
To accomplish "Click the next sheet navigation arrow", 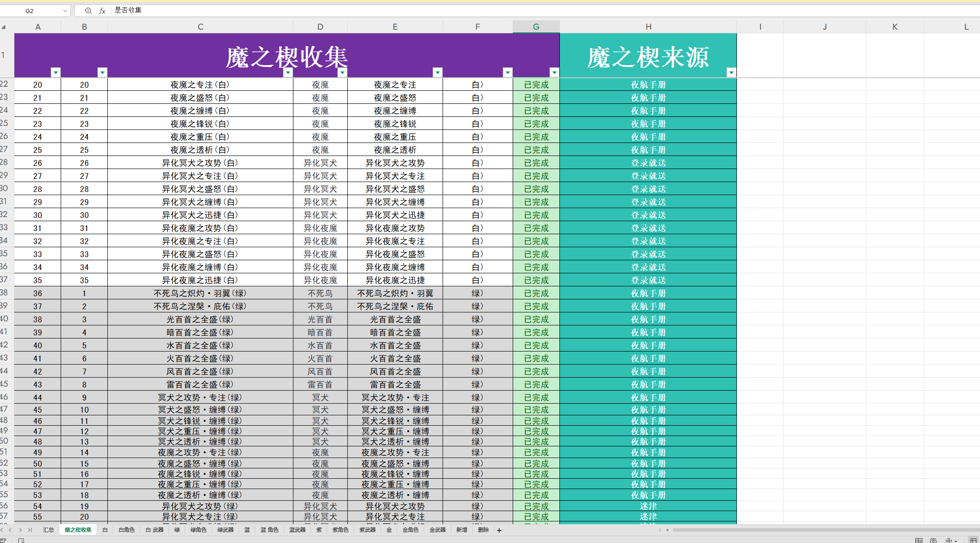I will point(20,530).
